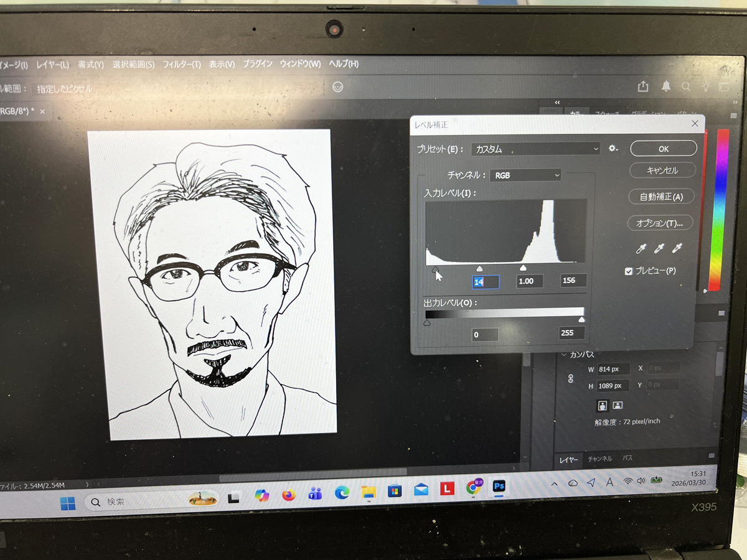Open the チャンネル RGB dropdown
This screenshot has height=560, width=747.
pos(525,175)
